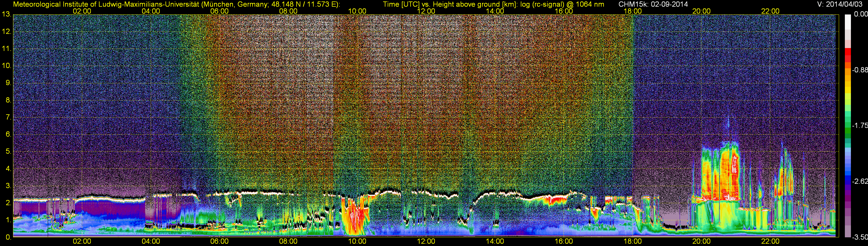
Task: Click the colorbar value "-0.88"
Action: coord(860,70)
